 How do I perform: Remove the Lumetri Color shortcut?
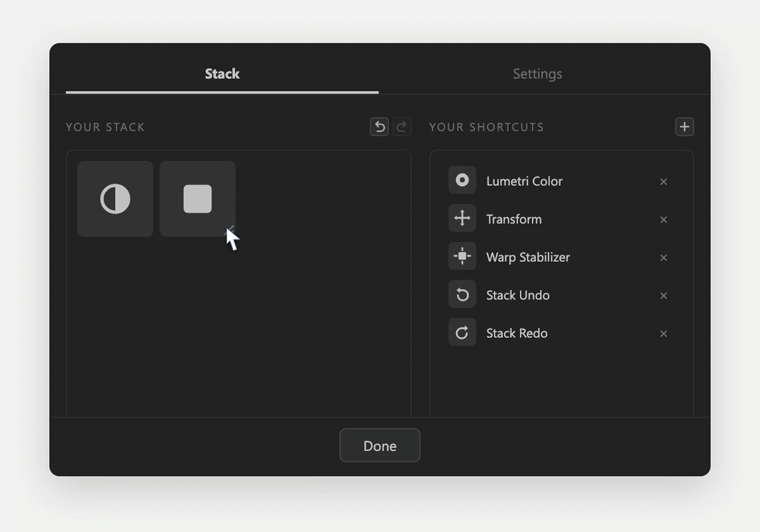(x=663, y=182)
